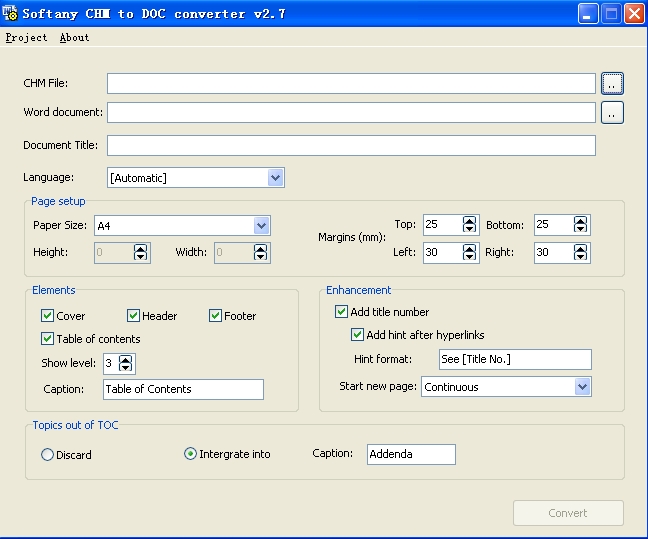Click the CHM File path field
Screen dimensions: 648x539
click(x=351, y=83)
